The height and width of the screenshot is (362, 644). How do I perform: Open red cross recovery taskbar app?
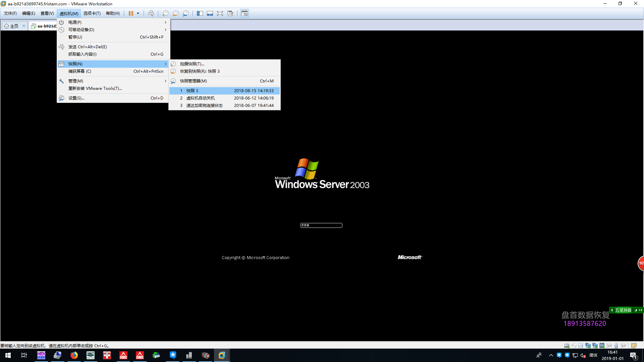click(107, 355)
